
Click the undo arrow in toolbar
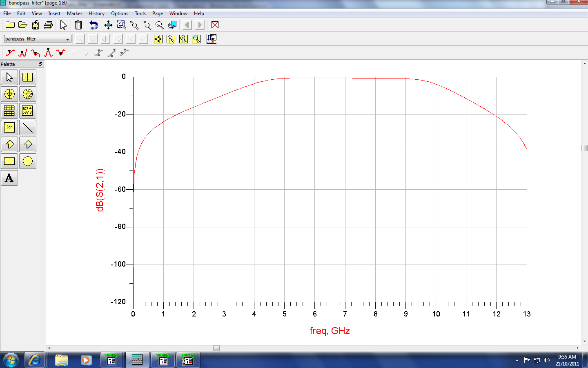94,25
